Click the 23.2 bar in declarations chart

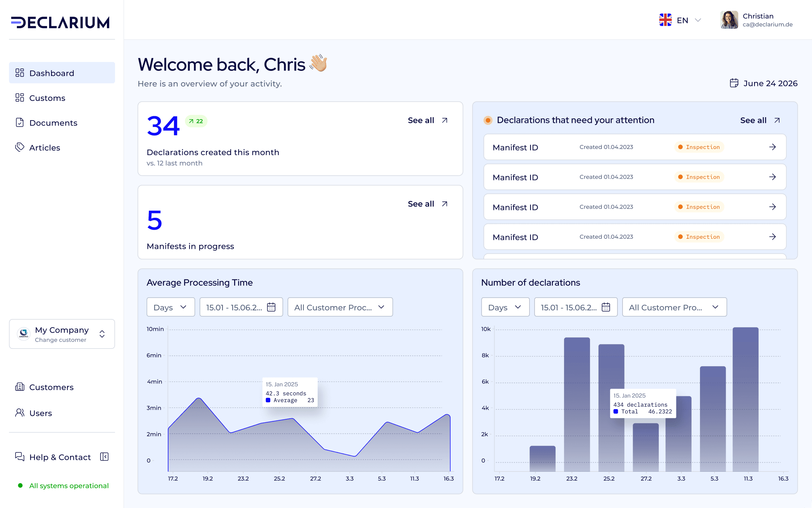tap(577, 404)
